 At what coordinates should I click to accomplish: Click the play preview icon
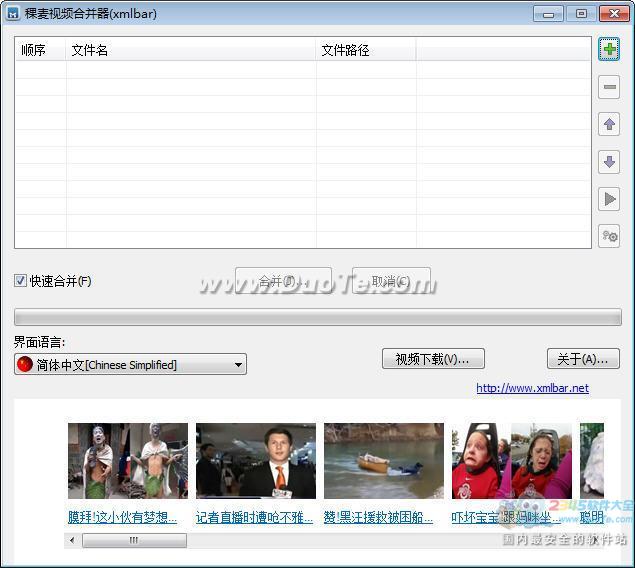tap(609, 199)
